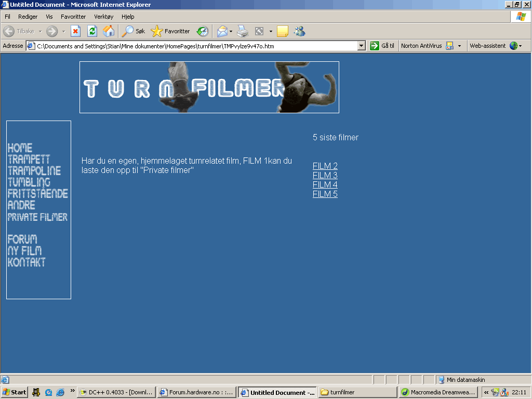Open the Verktøy menu
This screenshot has height=399, width=532.
(104, 17)
